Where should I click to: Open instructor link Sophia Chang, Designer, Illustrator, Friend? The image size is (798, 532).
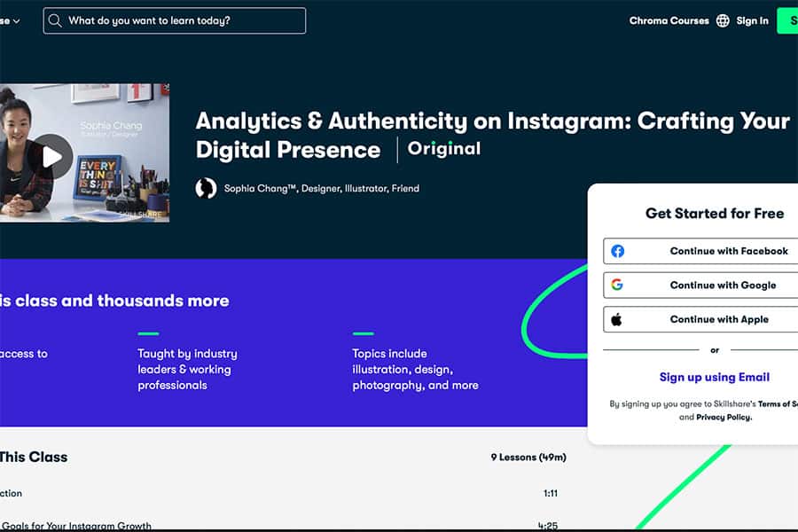322,188
